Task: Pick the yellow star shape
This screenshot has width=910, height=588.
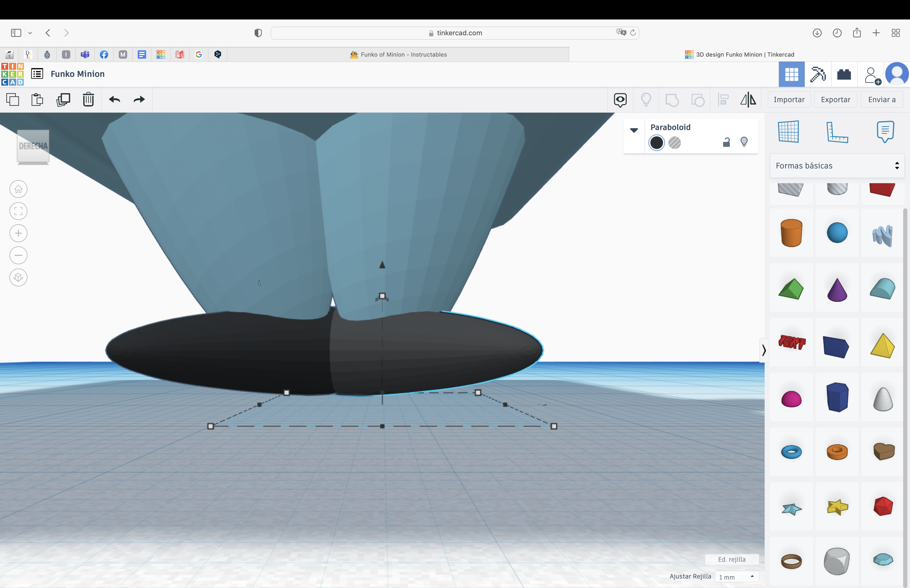Action: coord(837,507)
